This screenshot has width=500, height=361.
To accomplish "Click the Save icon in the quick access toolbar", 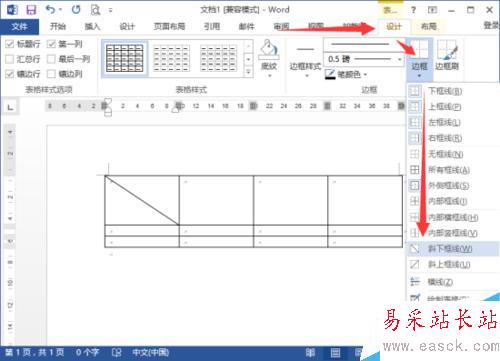I will click(31, 10).
